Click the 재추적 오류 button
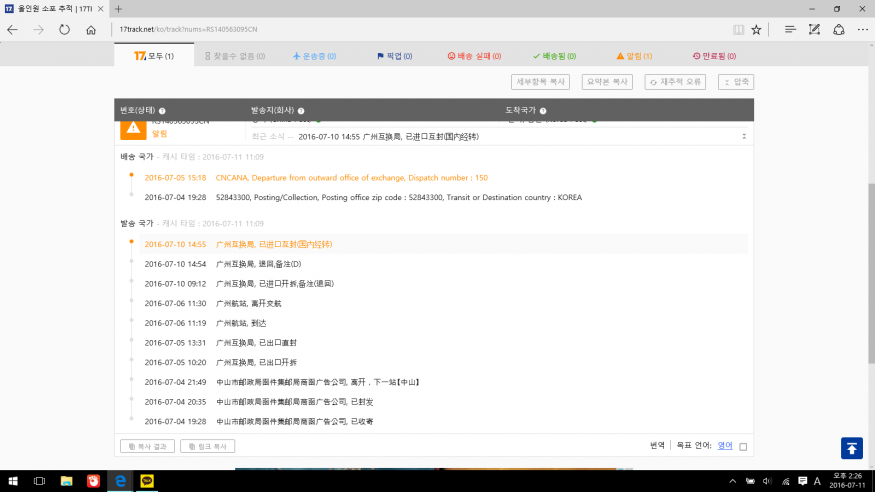875x492 pixels. coord(677,82)
